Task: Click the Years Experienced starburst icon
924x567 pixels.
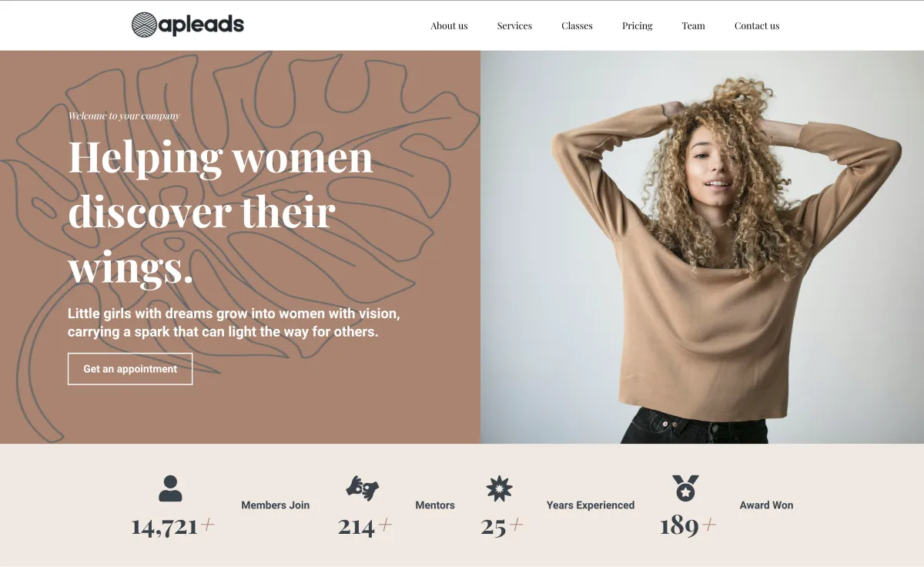Action: (x=499, y=488)
